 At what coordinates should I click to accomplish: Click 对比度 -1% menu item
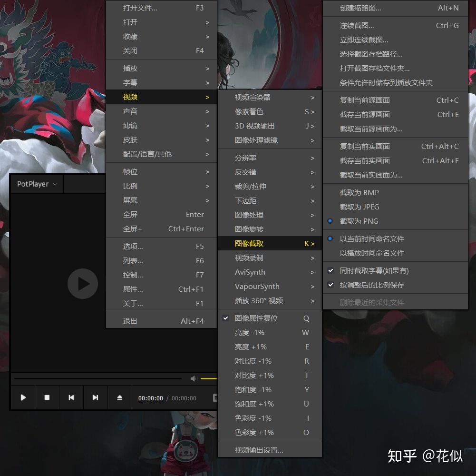[x=270, y=361]
